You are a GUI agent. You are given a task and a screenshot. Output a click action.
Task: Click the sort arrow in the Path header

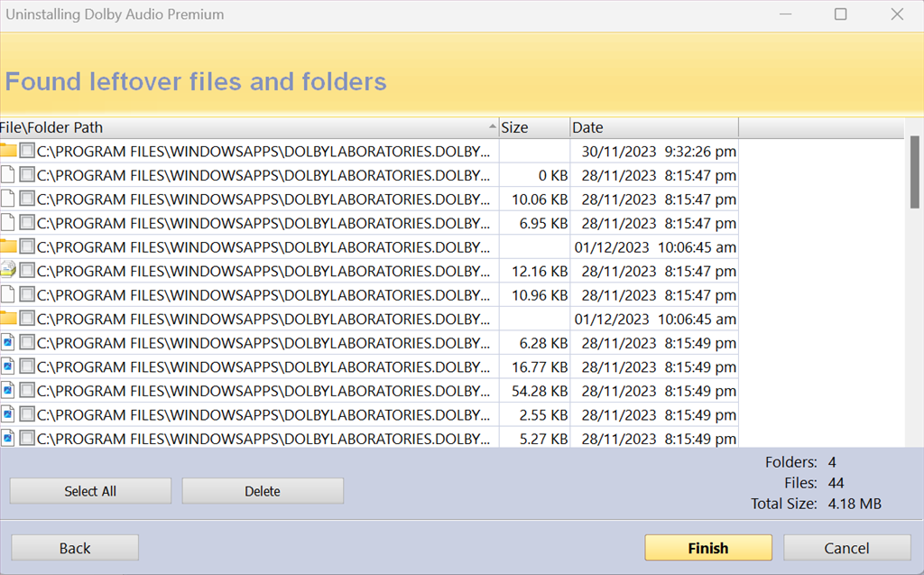click(x=492, y=126)
